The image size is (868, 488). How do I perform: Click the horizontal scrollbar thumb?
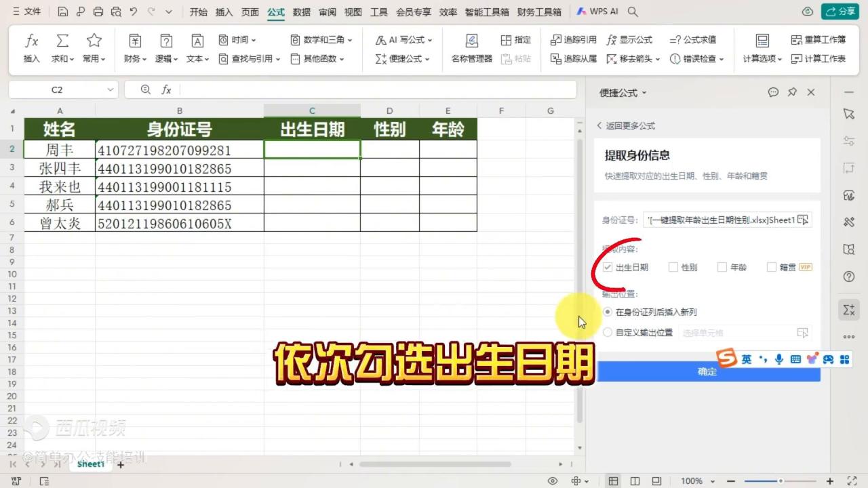tap(435, 464)
